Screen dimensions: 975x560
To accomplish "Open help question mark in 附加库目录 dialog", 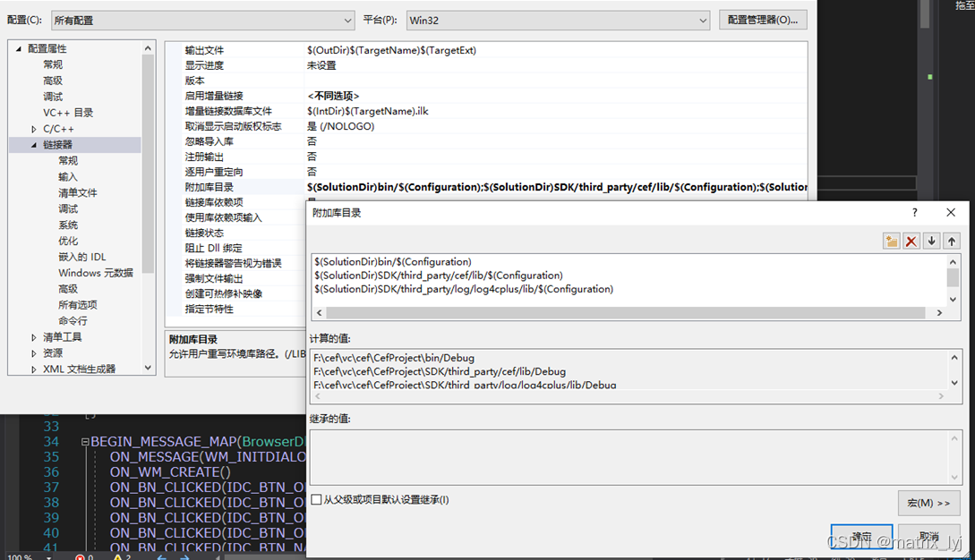I will (915, 213).
